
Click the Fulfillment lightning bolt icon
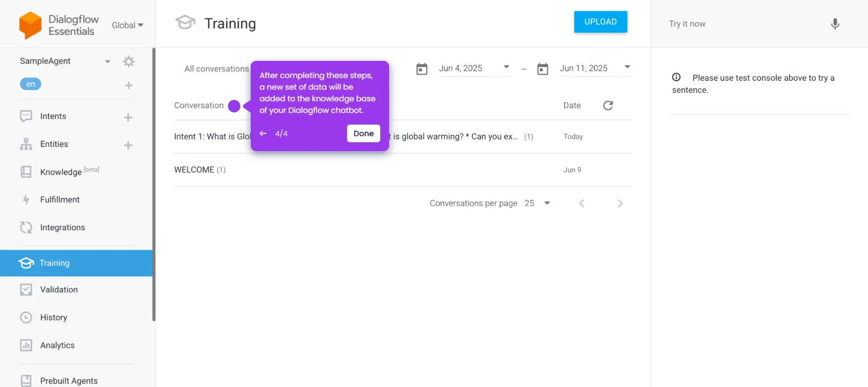[x=26, y=200]
